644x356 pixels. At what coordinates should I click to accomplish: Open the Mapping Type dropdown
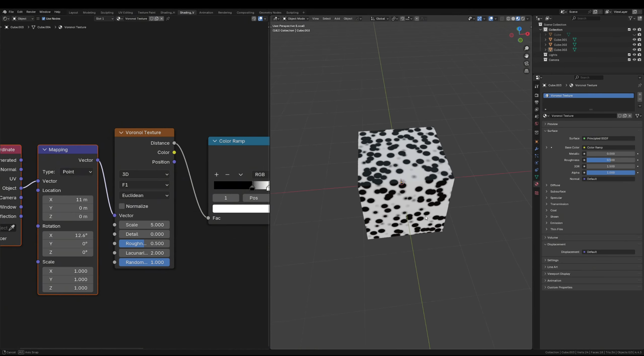(77, 172)
